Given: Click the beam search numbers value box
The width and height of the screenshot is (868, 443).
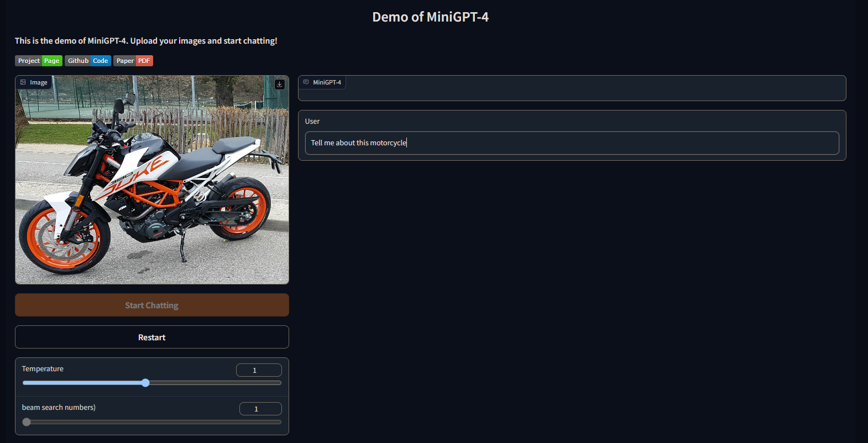Looking at the screenshot, I should (260, 409).
